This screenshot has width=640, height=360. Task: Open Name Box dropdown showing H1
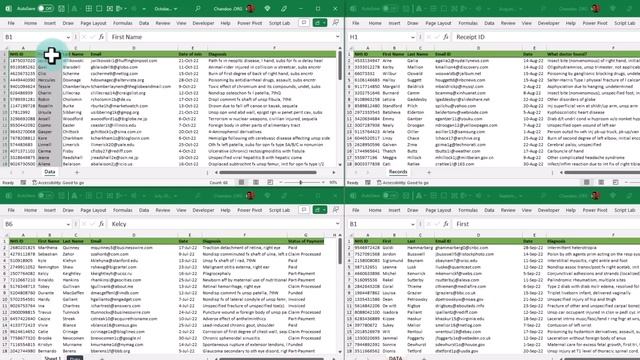point(413,37)
